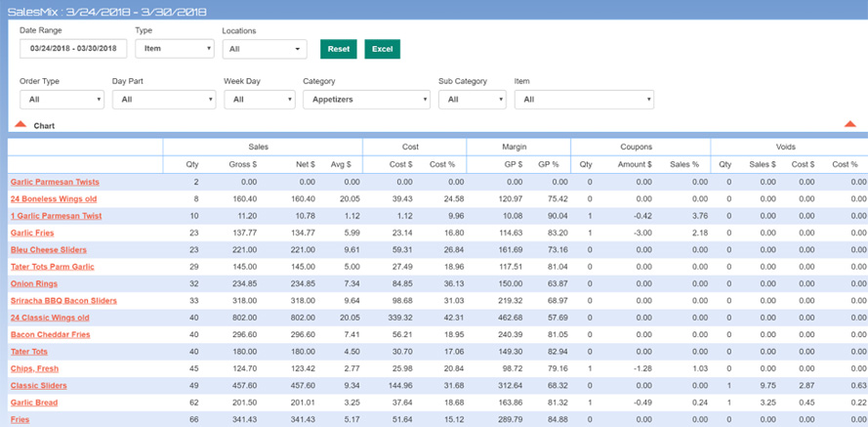Collapse Chart section using left red triangle
This screenshot has height=427, width=868.
click(x=21, y=124)
